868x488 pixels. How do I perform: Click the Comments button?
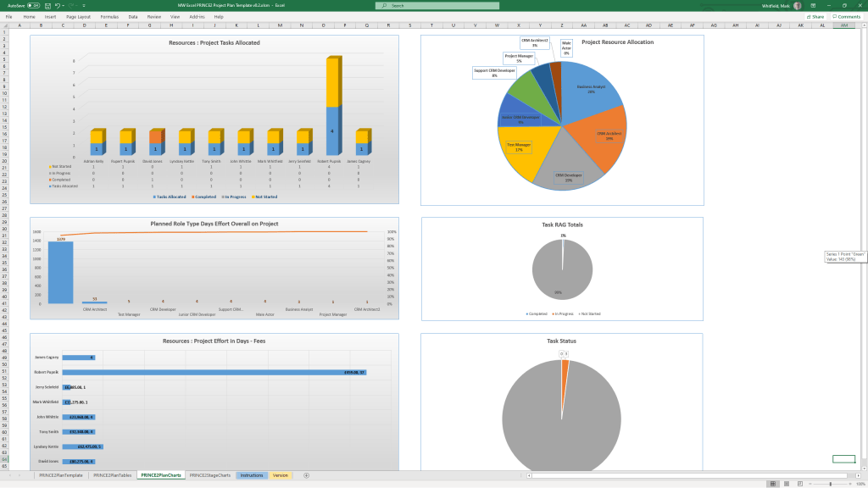[x=847, y=17]
